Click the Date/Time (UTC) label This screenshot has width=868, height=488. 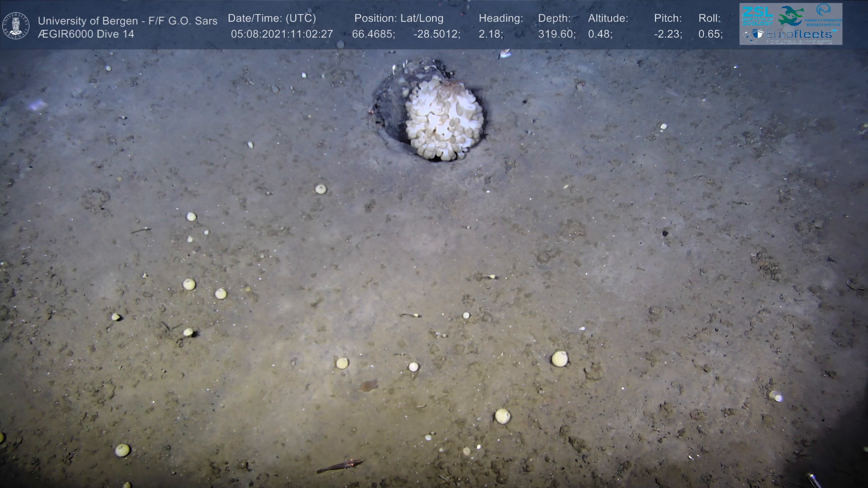pos(272,19)
